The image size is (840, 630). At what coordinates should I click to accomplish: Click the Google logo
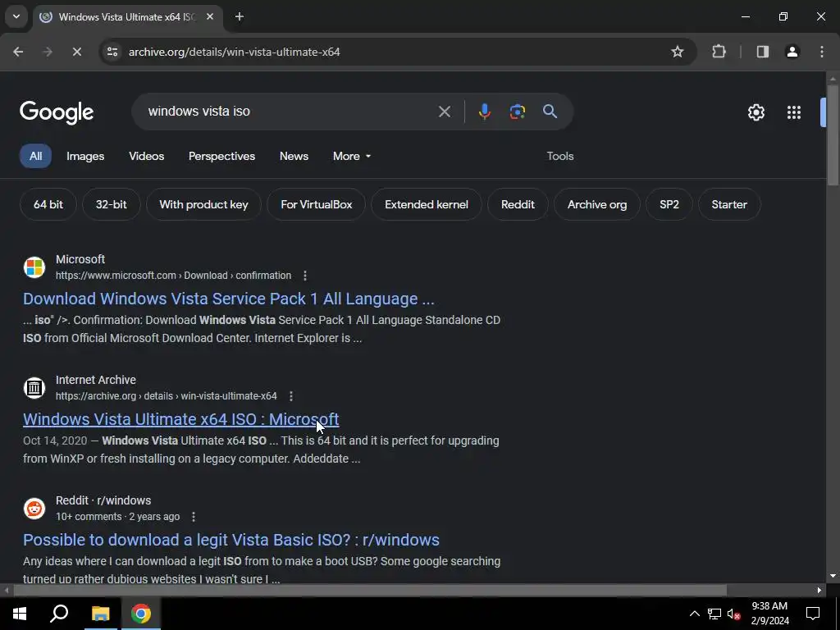(57, 112)
